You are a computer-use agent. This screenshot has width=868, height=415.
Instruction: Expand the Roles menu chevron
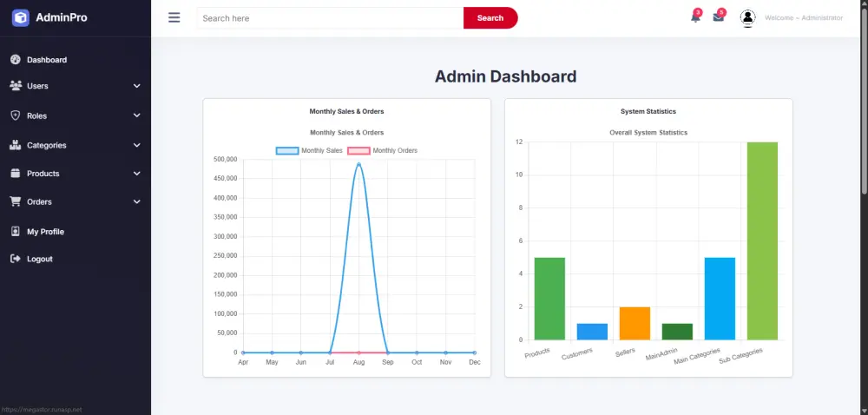[x=137, y=115]
